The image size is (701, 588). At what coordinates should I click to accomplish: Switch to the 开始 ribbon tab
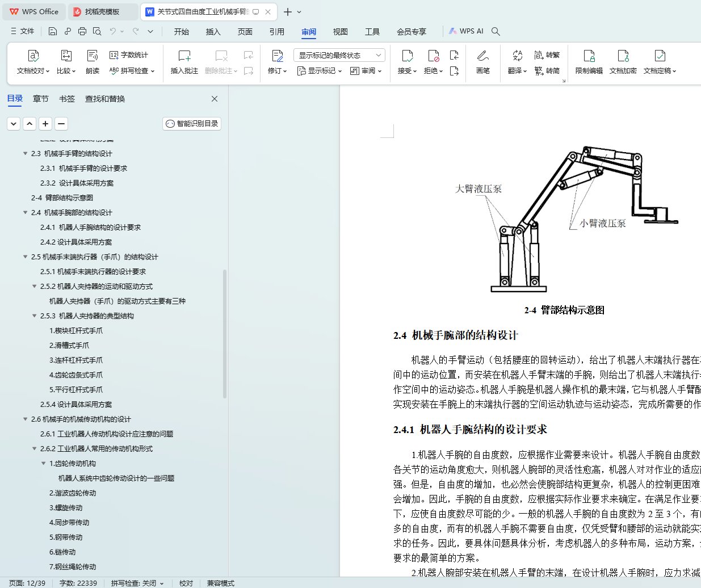click(182, 32)
